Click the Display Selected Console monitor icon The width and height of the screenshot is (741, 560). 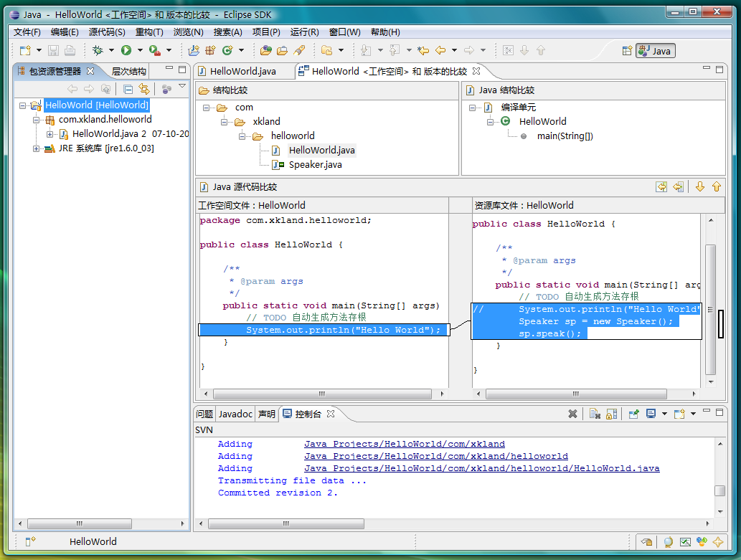click(x=651, y=414)
